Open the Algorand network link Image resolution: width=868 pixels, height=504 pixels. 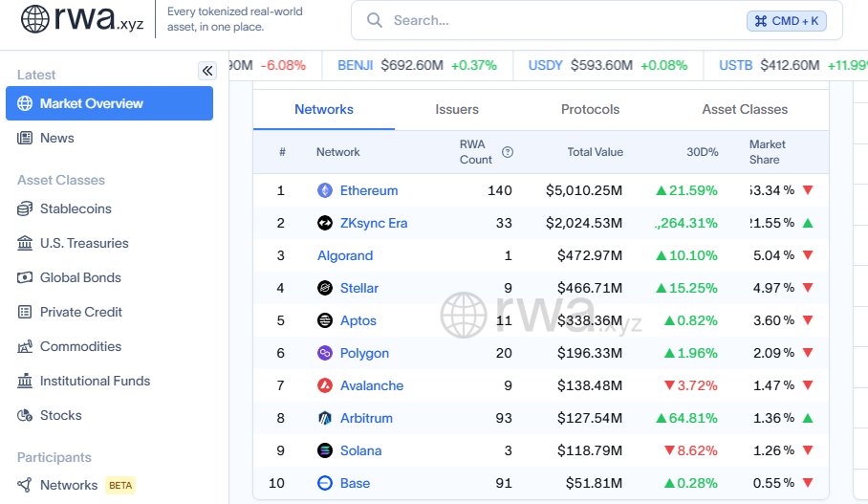[345, 255]
